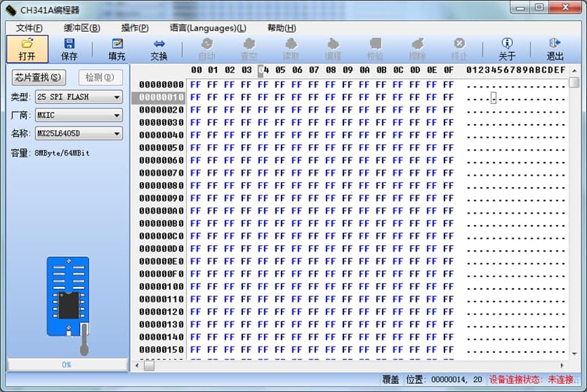Click the 0% progress bar

tap(67, 365)
